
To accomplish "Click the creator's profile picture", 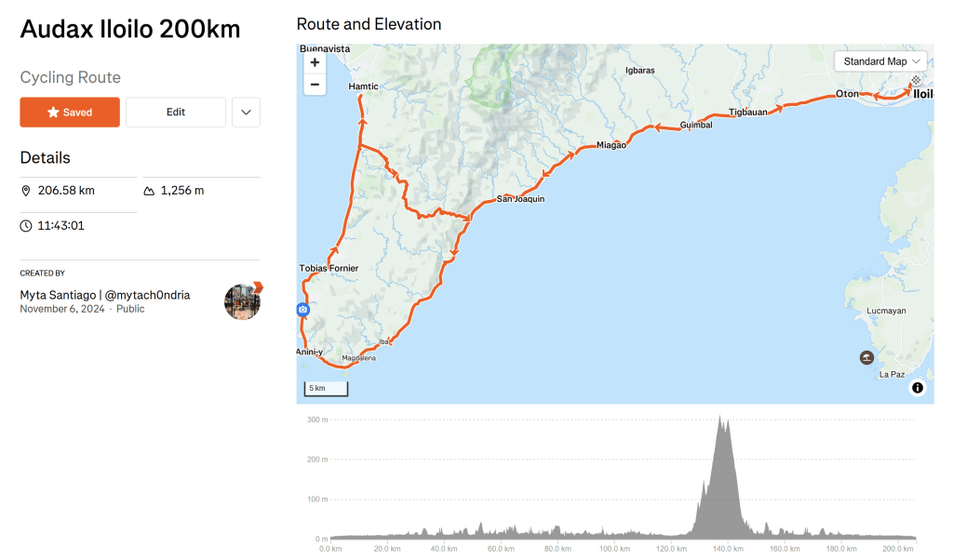I will (242, 301).
